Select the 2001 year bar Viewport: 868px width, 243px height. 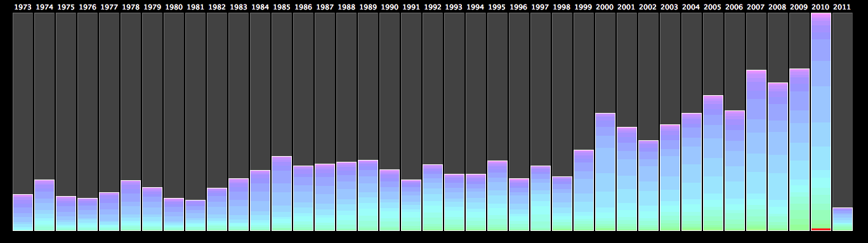tap(627, 179)
